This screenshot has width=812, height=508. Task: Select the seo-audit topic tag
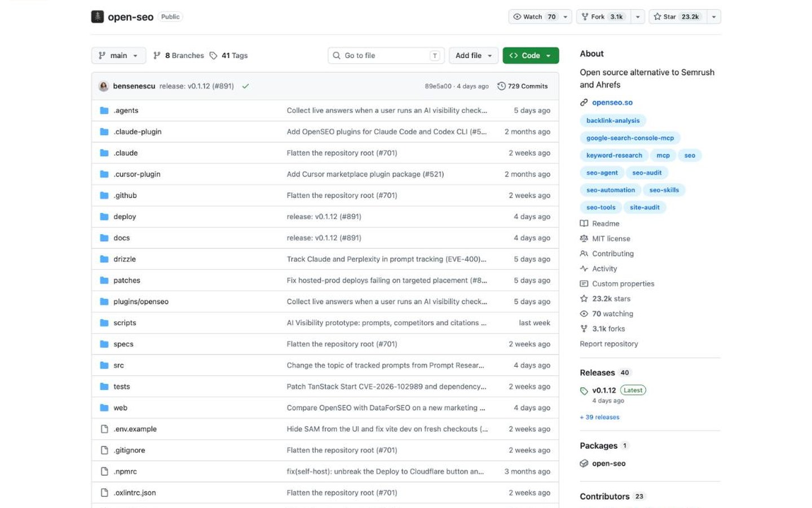(x=647, y=173)
